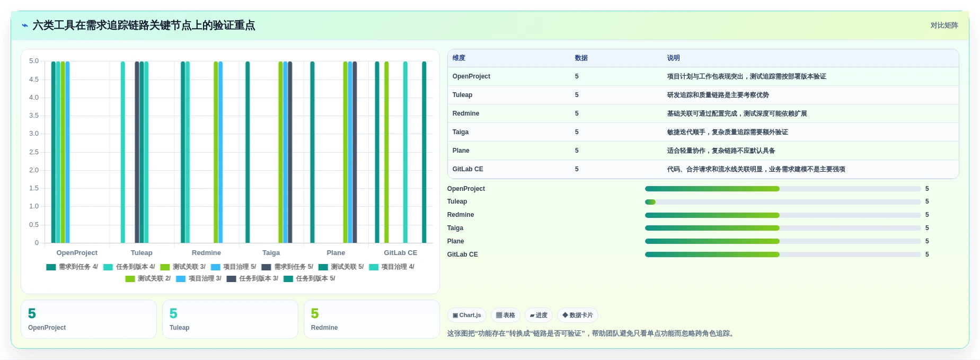Click the OpenProject progress bar
Viewport: 980px width, 360px height.
pyautogui.click(x=783, y=189)
